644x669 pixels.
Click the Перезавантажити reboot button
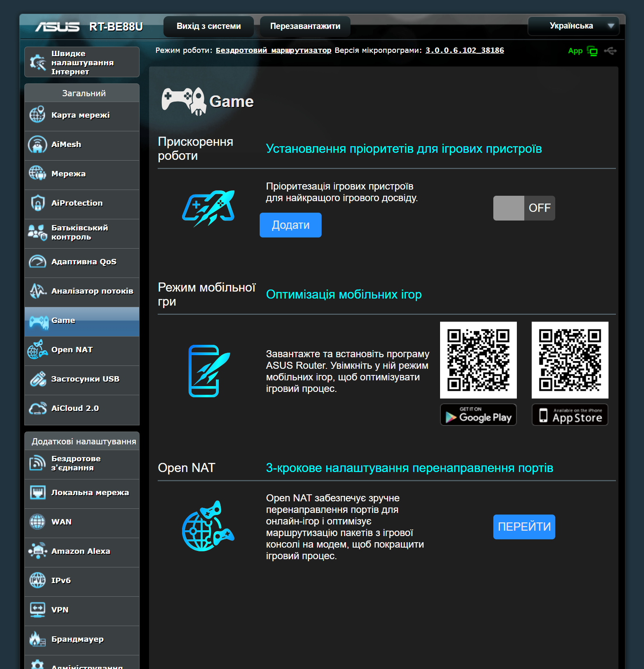(x=305, y=26)
